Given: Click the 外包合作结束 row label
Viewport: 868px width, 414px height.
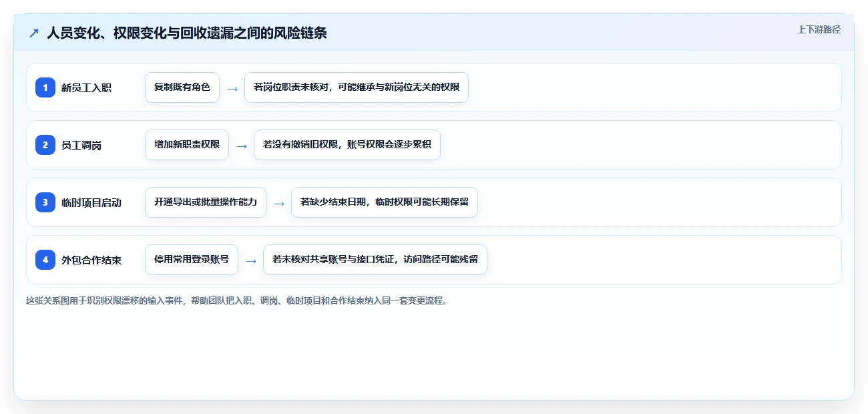Looking at the screenshot, I should pyautogui.click(x=91, y=260).
